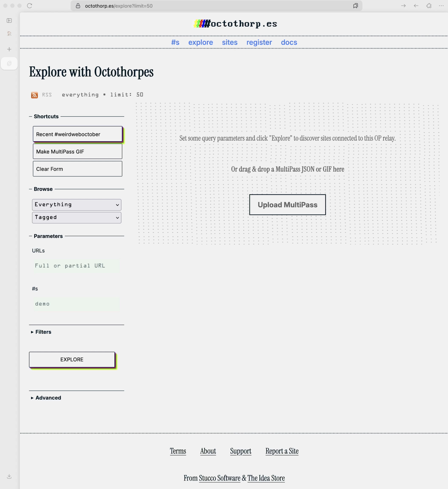Open the Tagged dropdown
This screenshot has width=448, height=489.
(77, 218)
